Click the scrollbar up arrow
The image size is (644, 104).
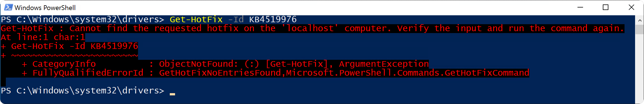[639, 20]
